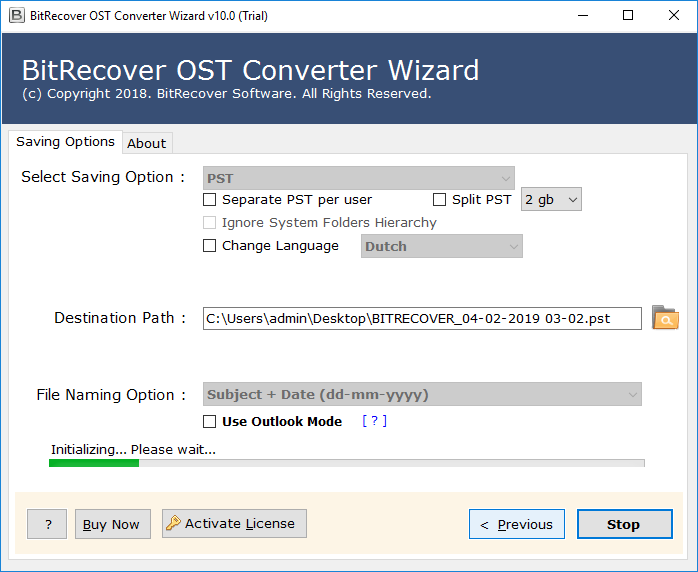Click the Activate License button
Screen dimensions: 698x572
tap(234, 523)
